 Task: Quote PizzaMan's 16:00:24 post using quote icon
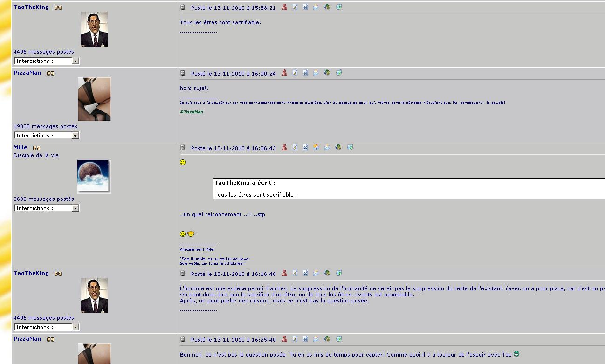coord(305,73)
